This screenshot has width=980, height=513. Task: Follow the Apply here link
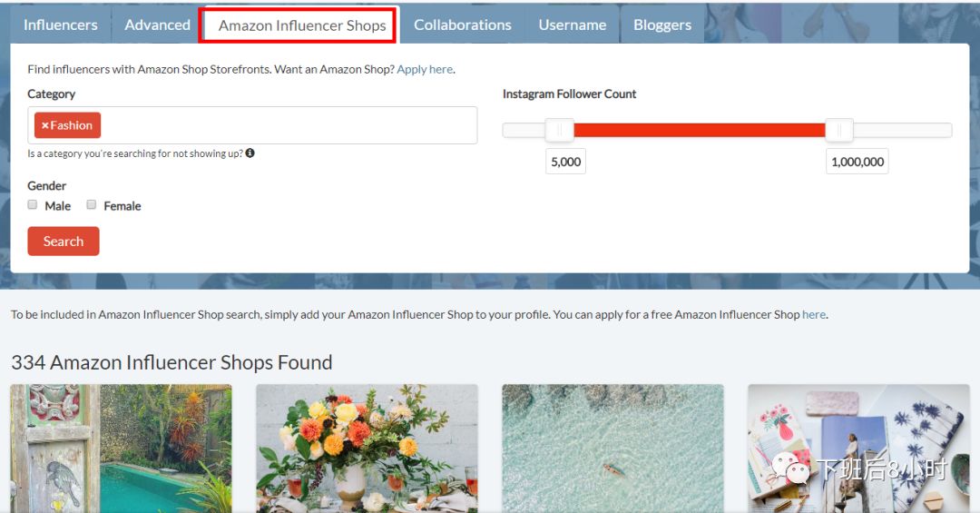point(425,69)
